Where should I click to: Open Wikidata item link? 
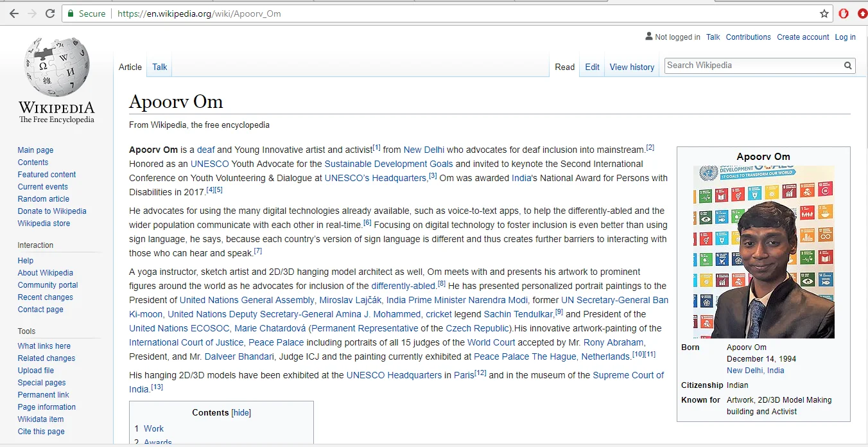coord(40,419)
